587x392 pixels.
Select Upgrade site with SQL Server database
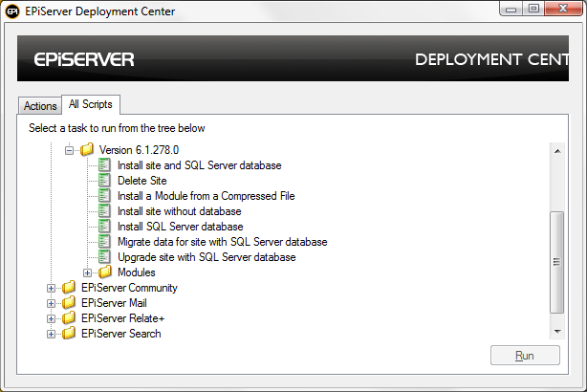pos(207,257)
